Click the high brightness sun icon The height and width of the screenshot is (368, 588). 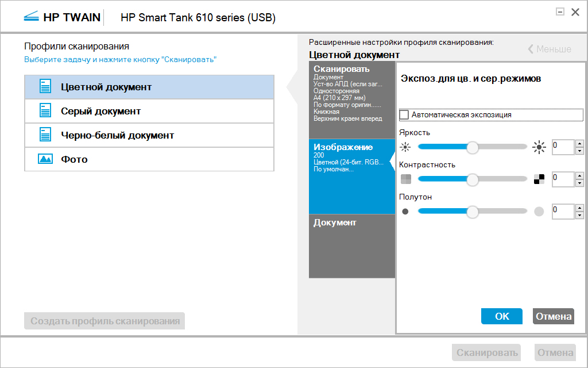pyautogui.click(x=539, y=147)
